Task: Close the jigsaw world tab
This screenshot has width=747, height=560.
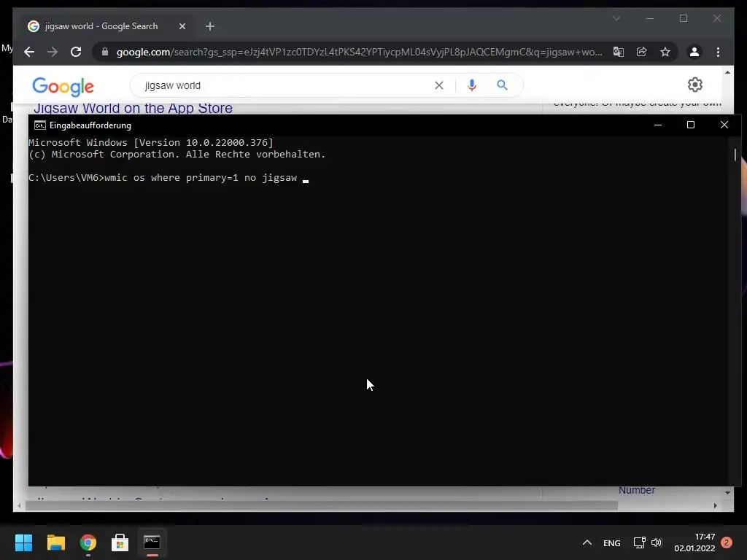Action: pos(182,26)
